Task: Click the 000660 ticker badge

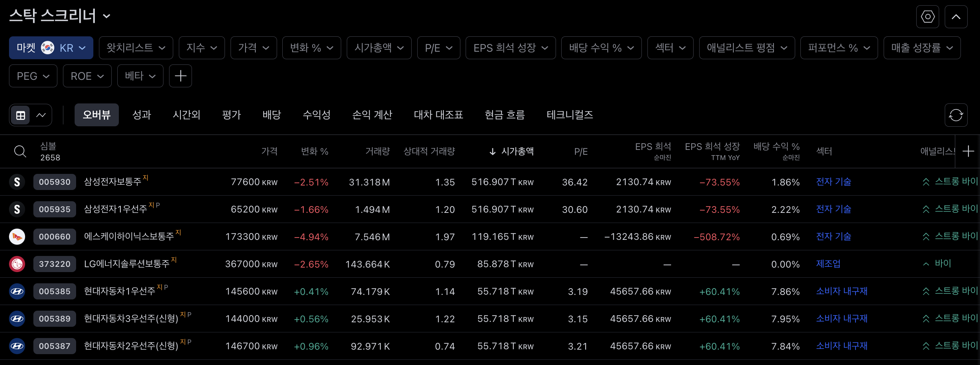Action: coord(54,236)
